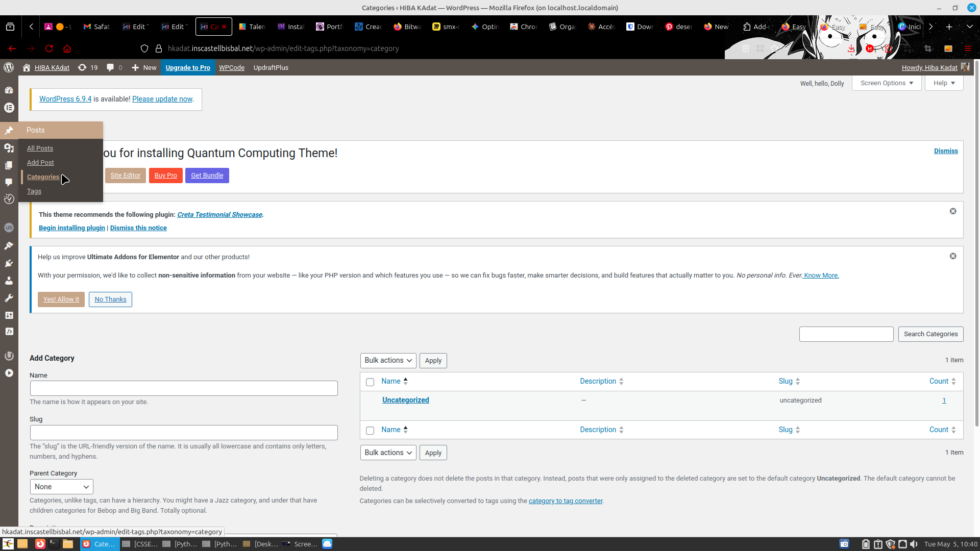This screenshot has height=551, width=980.
Task: Open the bottom Bulk actions dropdown
Action: [x=388, y=453]
